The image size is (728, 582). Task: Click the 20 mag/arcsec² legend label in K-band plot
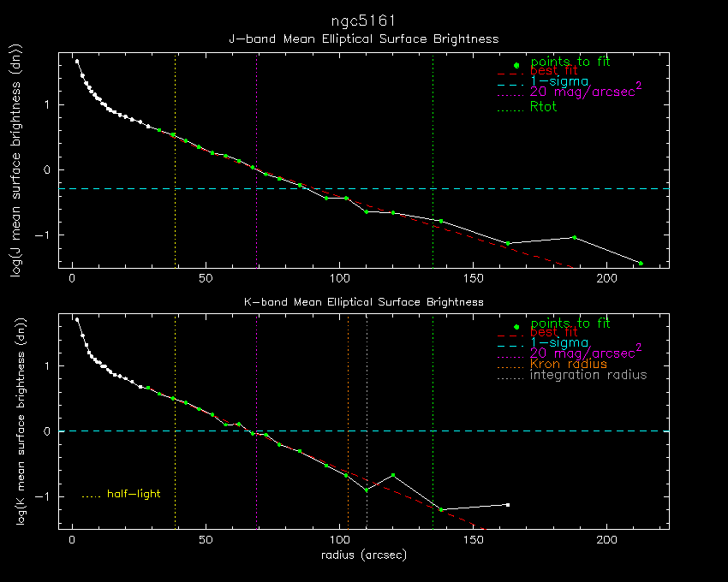tap(586, 352)
